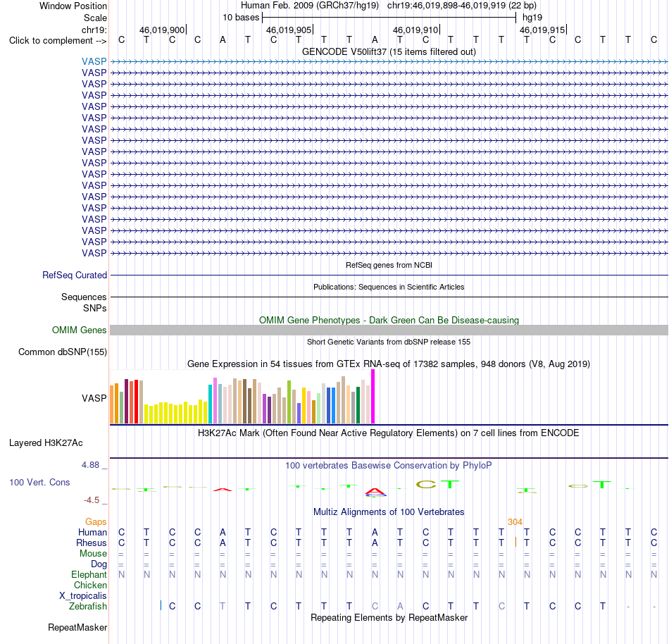
Task: Open the 'GENCODE V50lift37 (15 items filtered out)' title
Action: click(x=389, y=51)
